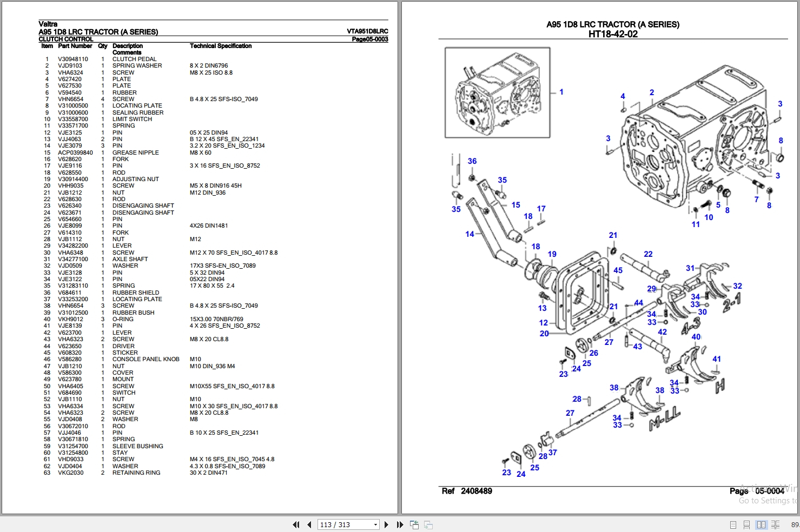Click callout number 31 in the diagram
Screen dimensions: 800x532
[690, 268]
